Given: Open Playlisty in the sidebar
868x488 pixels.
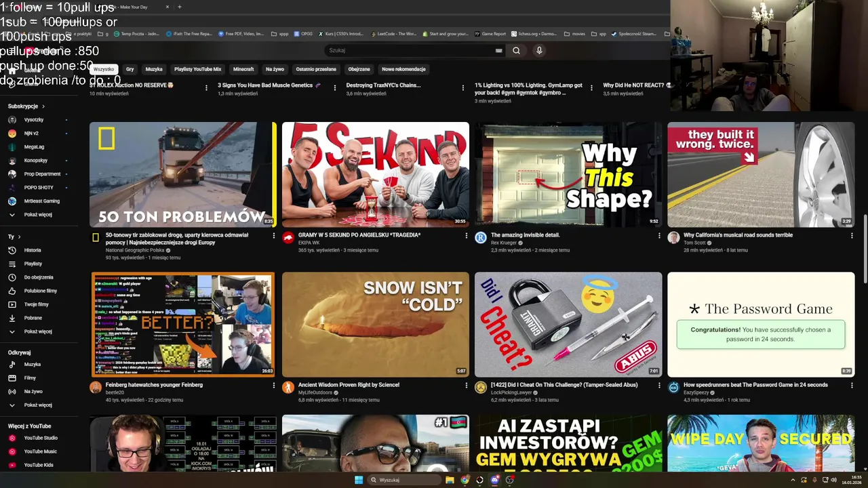Looking at the screenshot, I should [x=33, y=264].
